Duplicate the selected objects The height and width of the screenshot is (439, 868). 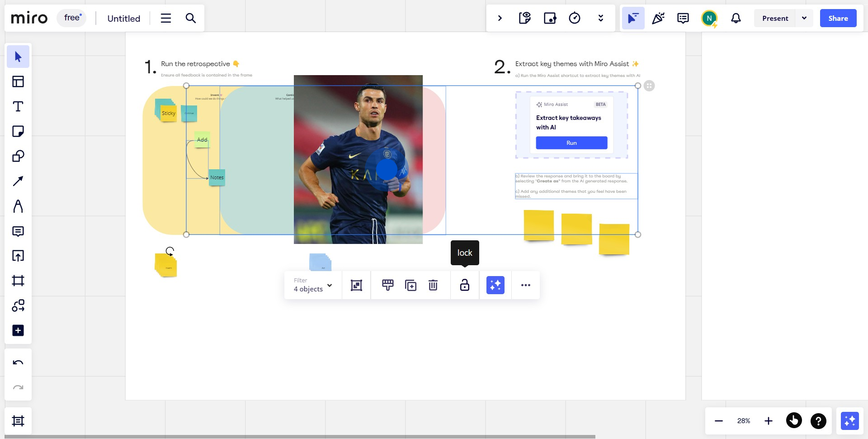[x=410, y=285]
